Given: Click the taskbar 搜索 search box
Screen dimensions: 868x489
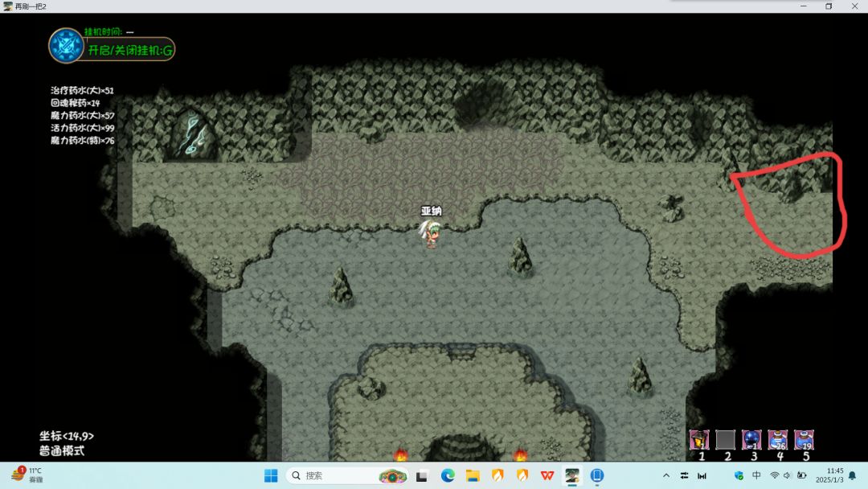Looking at the screenshot, I should 348,475.
